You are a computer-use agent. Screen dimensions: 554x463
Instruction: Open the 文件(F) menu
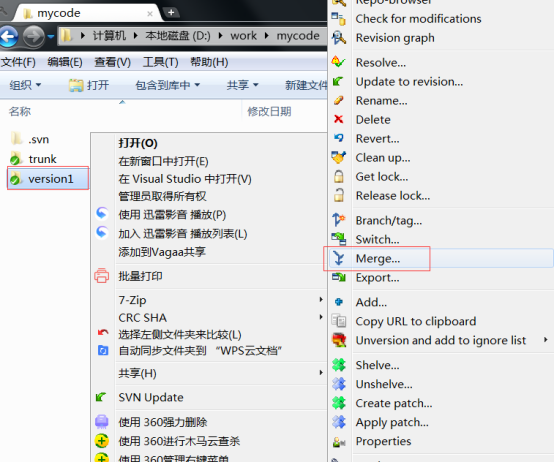click(18, 62)
